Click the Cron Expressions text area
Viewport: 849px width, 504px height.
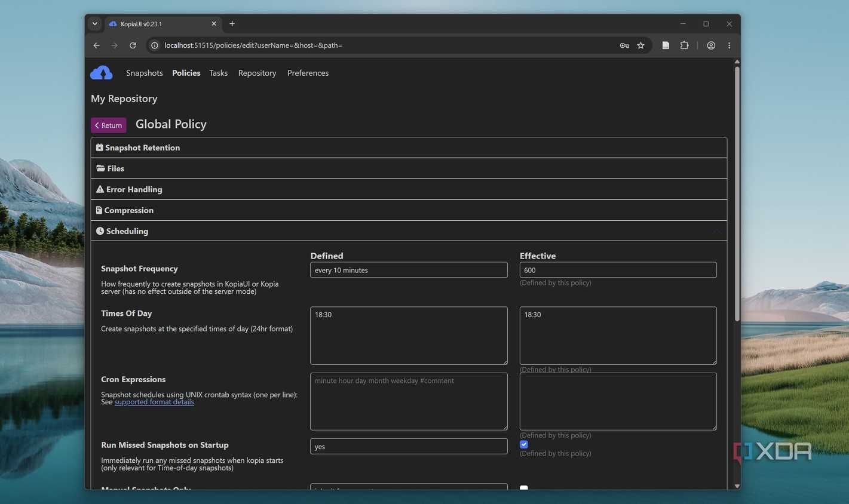(409, 401)
